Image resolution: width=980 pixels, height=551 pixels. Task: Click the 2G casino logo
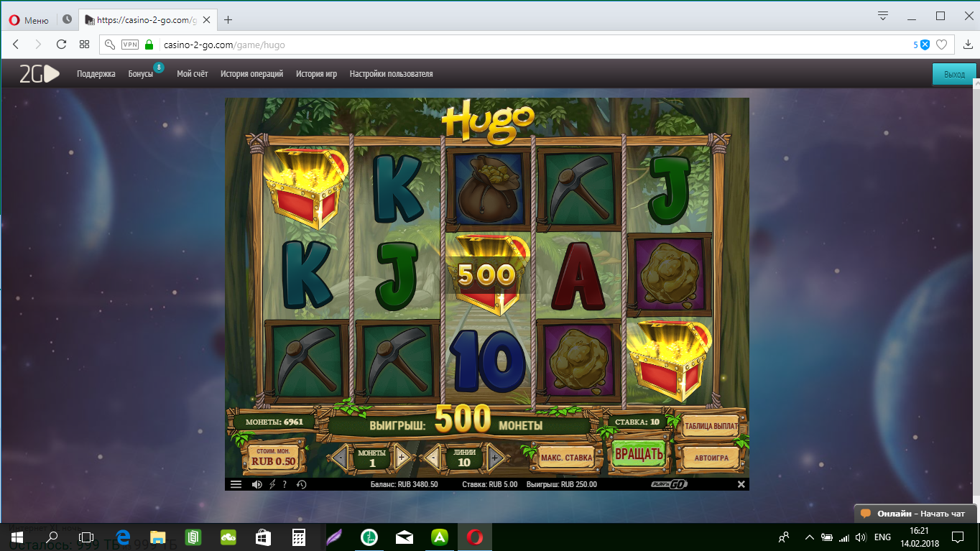39,74
